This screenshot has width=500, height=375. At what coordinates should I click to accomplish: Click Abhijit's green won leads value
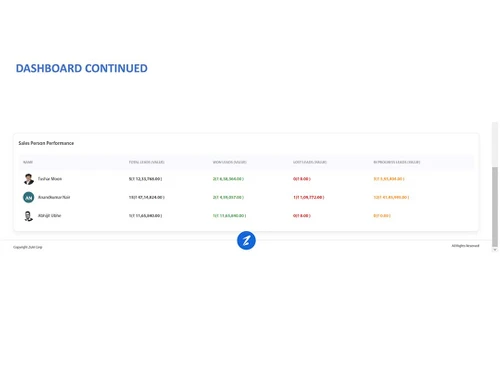click(x=229, y=216)
